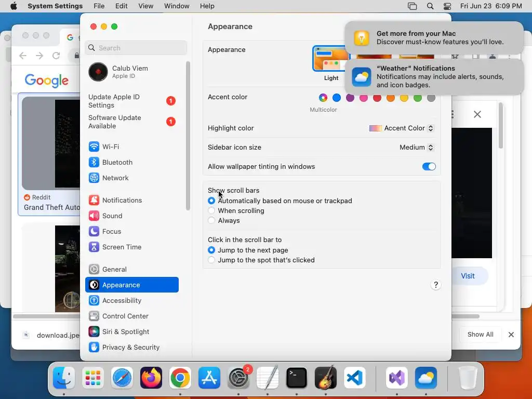Screen dimensions: 532x399
Task: Pick the pink accent color
Action: pyautogui.click(x=364, y=98)
